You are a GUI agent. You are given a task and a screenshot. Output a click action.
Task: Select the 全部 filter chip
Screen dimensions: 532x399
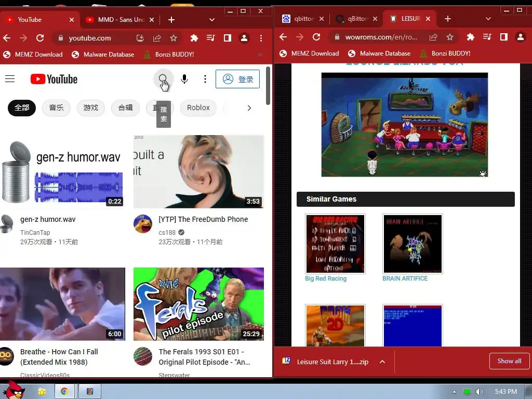22,108
